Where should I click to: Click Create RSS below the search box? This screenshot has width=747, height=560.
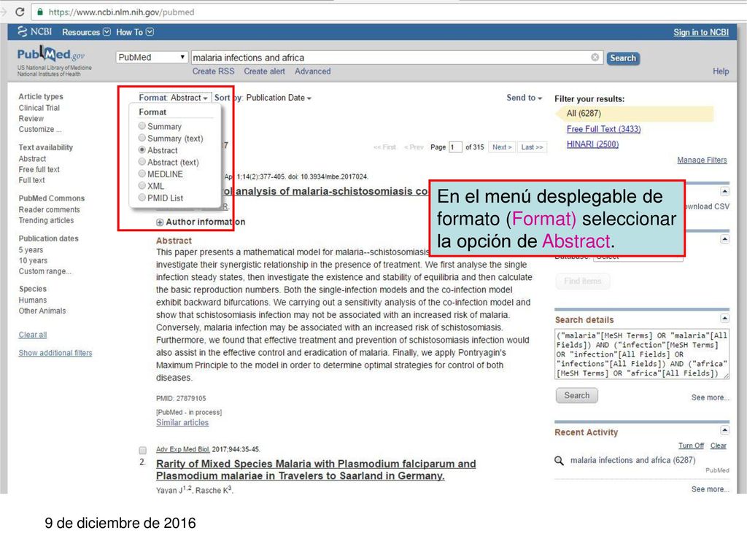pyautogui.click(x=214, y=71)
